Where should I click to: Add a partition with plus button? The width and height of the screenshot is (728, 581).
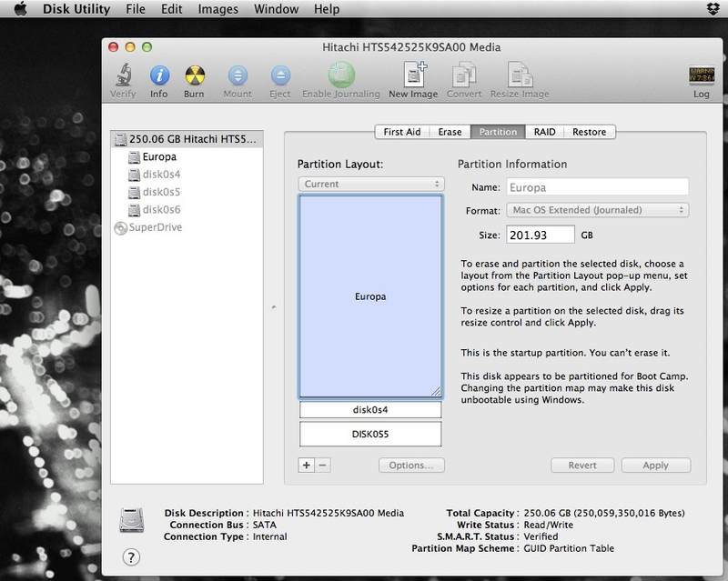pyautogui.click(x=307, y=465)
